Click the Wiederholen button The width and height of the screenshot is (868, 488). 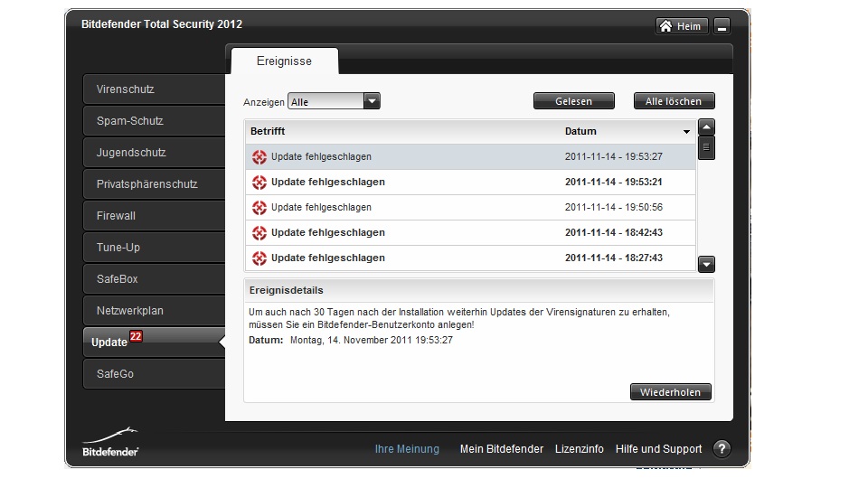point(670,391)
